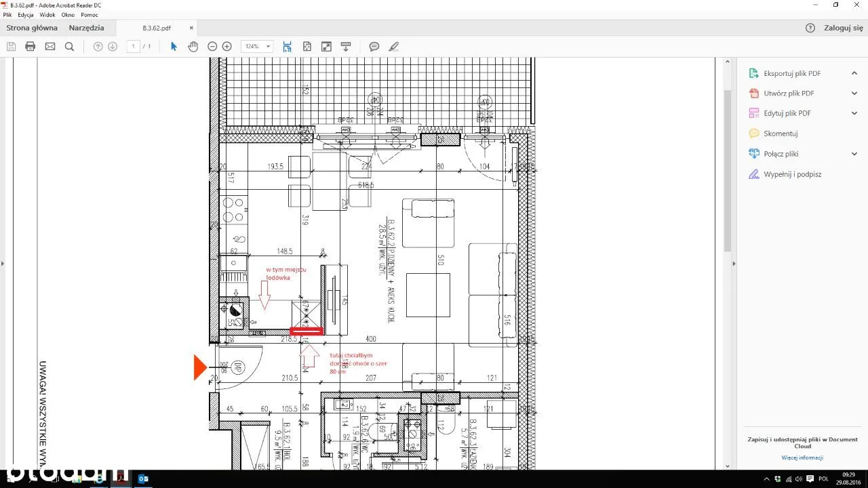This screenshot has height=488, width=868.
Task: Select the B.3.62.pdf document tab
Action: coord(157,28)
